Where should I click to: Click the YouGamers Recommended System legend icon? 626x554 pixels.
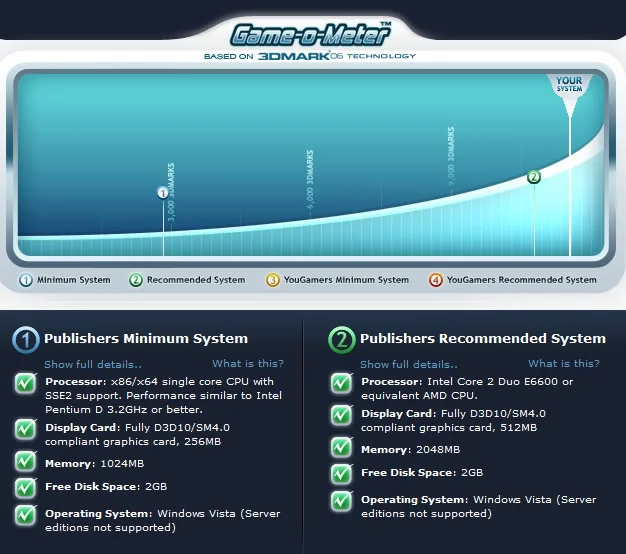436,280
